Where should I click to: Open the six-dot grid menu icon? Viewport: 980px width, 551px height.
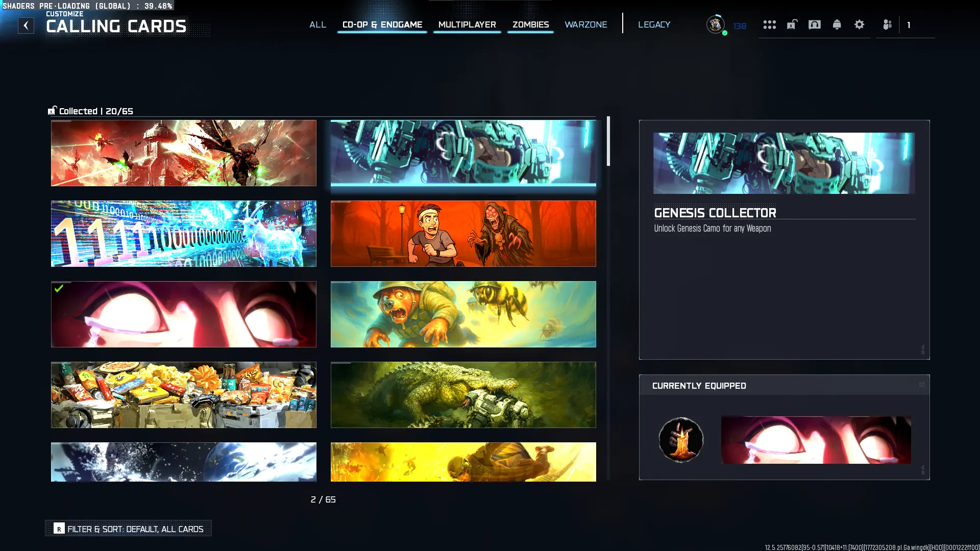[769, 24]
